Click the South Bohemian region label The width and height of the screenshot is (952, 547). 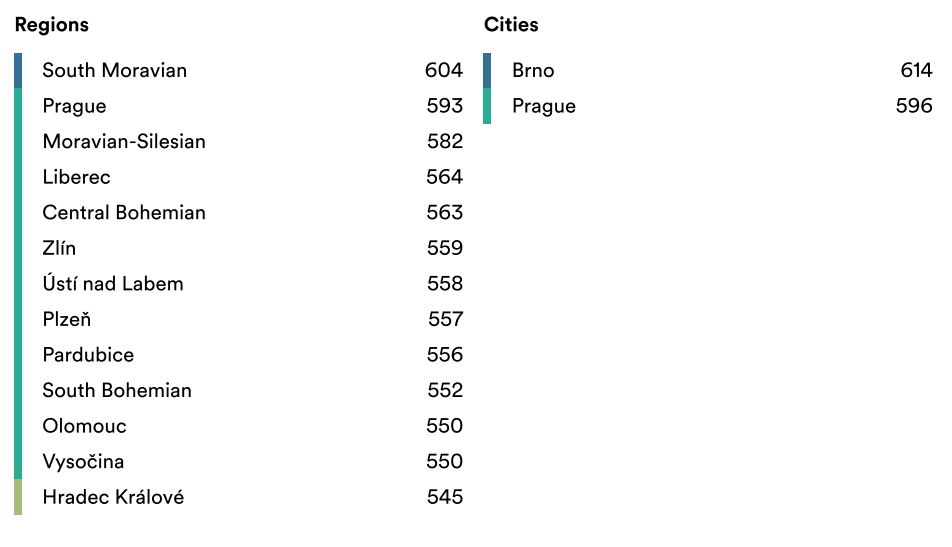point(117,390)
